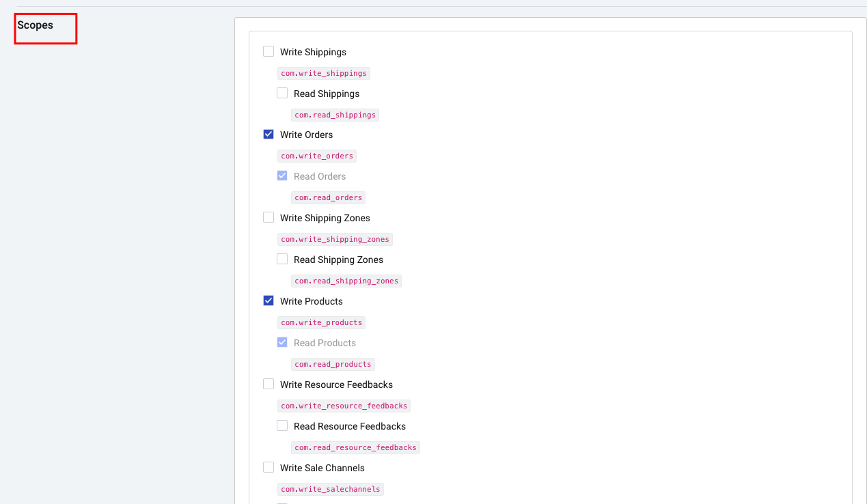Click the com.write_salechannels code tag
Image resolution: width=867 pixels, height=504 pixels.
[331, 489]
